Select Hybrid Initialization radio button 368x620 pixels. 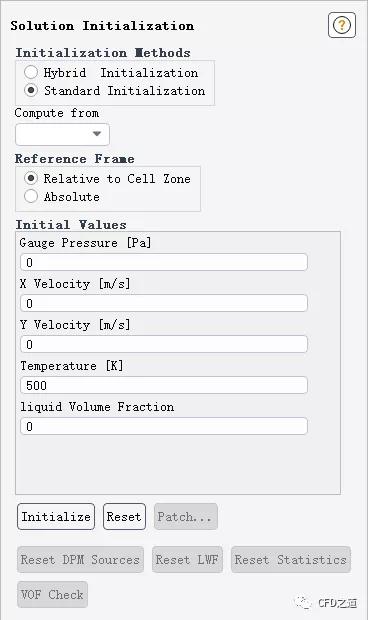pos(31,72)
